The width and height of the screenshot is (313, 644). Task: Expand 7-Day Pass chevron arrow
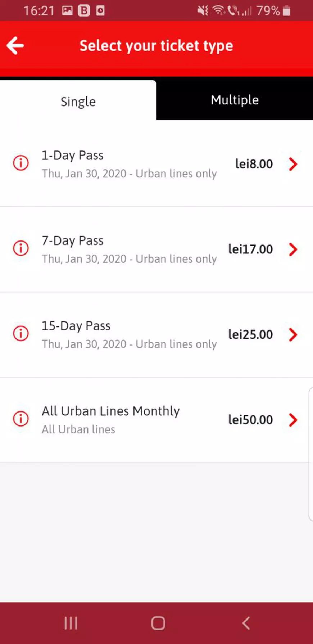(x=293, y=249)
